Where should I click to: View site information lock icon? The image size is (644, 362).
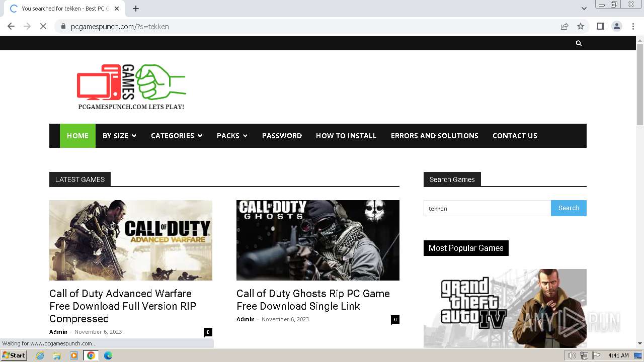click(63, 26)
